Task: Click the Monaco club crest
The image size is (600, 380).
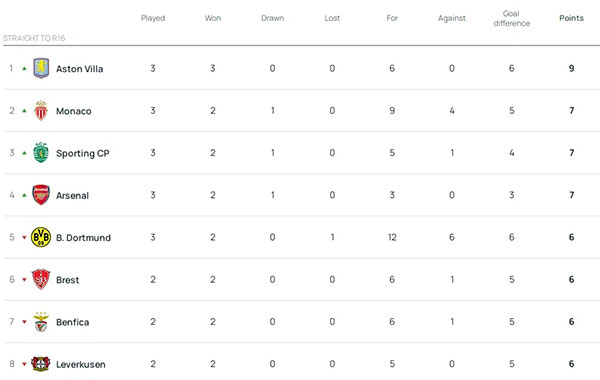Action: click(41, 111)
